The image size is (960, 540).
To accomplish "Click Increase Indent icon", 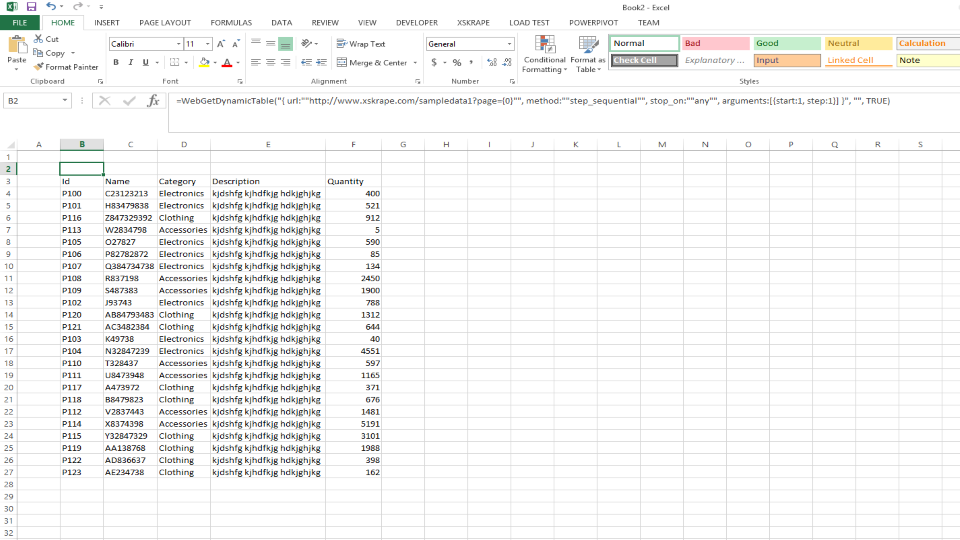I will point(321,62).
